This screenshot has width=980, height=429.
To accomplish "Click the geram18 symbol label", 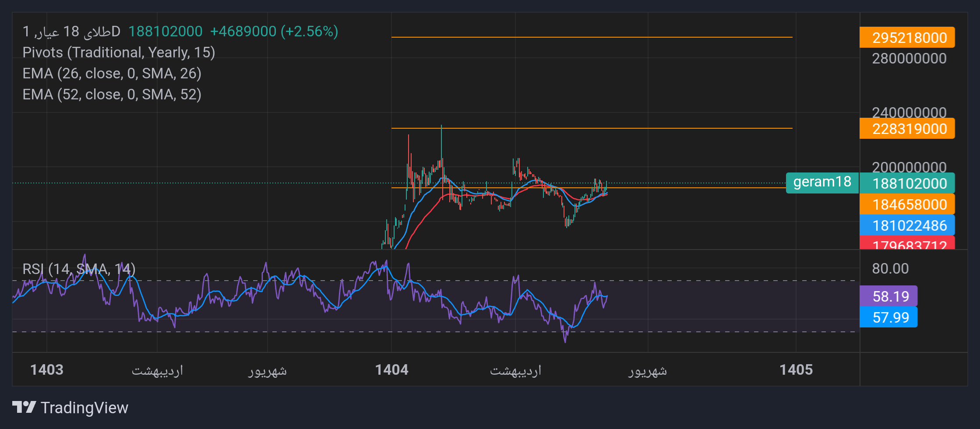I will (x=822, y=182).
